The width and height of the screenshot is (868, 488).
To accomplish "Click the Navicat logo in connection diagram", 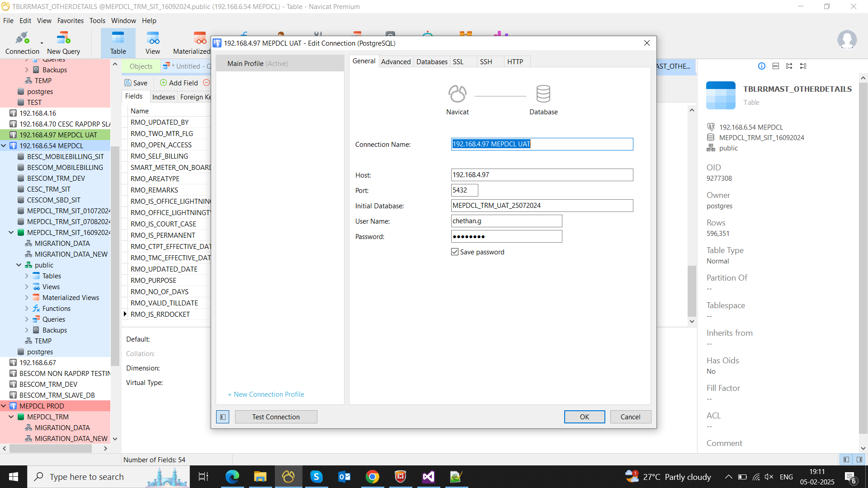I will (x=458, y=94).
